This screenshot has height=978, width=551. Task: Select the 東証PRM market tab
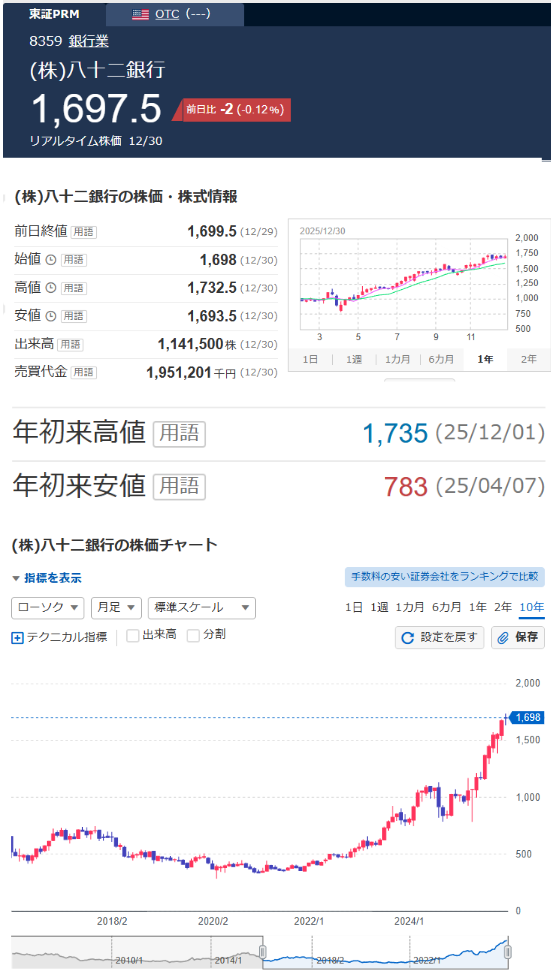(x=54, y=14)
